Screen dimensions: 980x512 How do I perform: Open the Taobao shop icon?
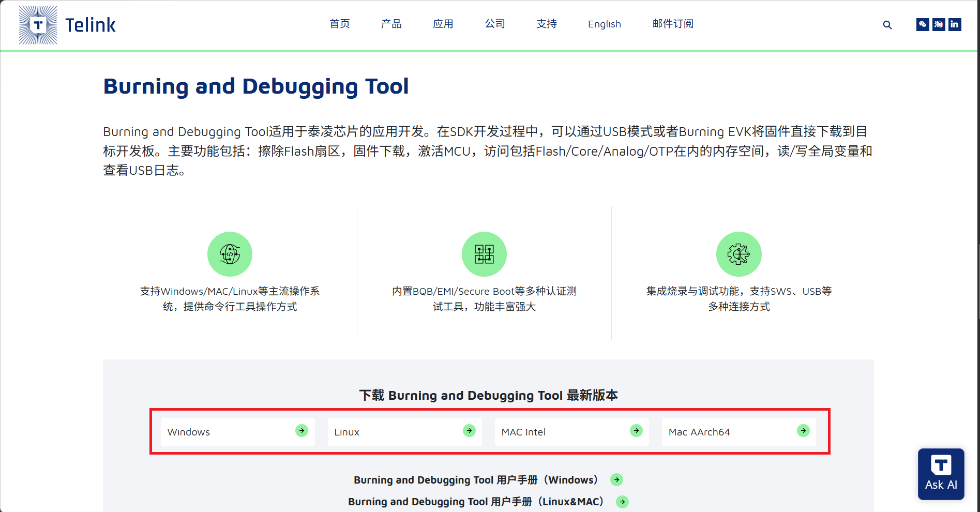coord(939,24)
